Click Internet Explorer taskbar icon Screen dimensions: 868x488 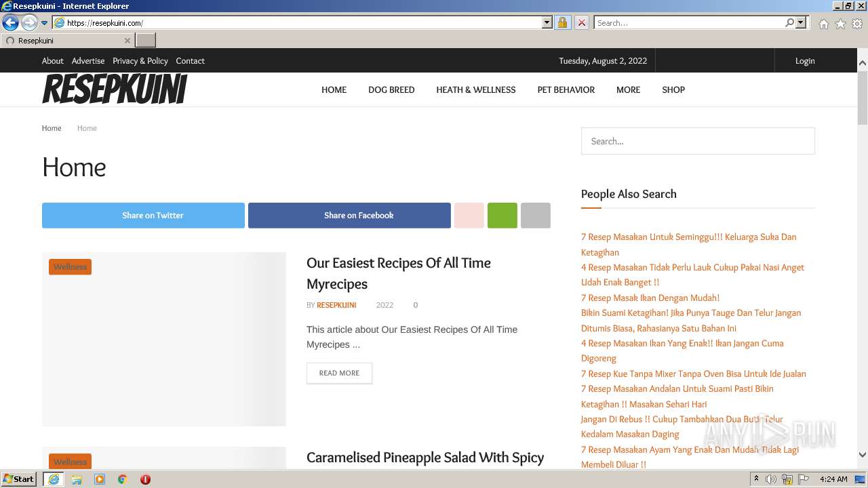pyautogui.click(x=54, y=479)
